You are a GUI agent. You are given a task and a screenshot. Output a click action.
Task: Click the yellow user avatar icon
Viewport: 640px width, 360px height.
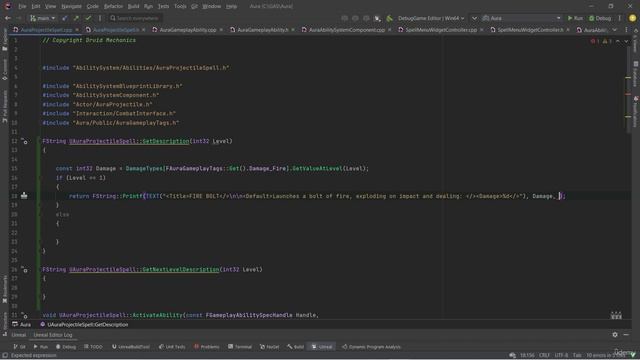pyautogui.click(x=632, y=18)
